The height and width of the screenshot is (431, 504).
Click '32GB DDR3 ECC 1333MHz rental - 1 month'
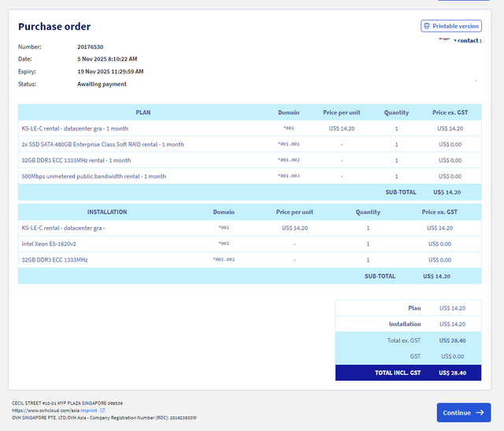point(76,160)
